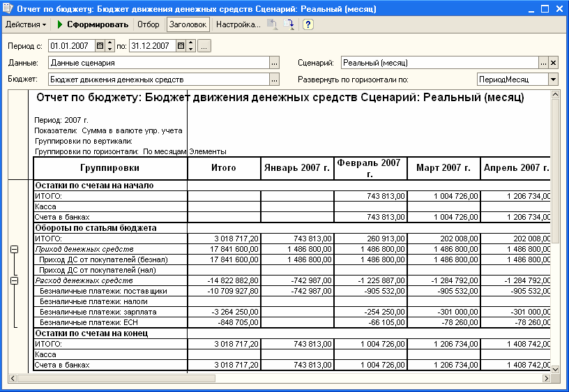
Task: Click the restore settings toolbar icon
Action: pyautogui.click(x=272, y=24)
